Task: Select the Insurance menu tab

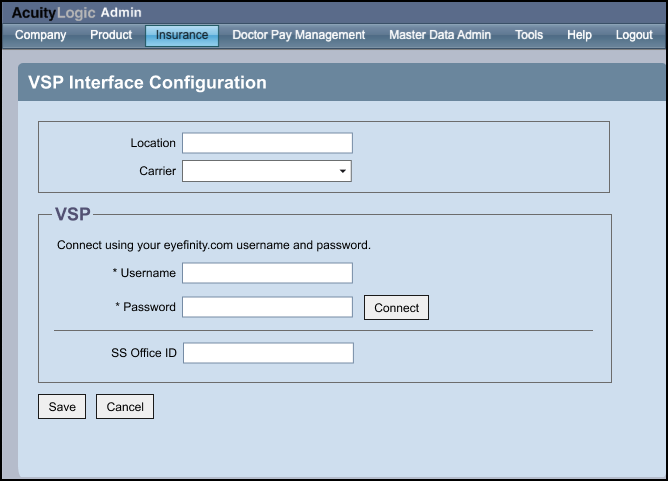Action: coord(182,35)
